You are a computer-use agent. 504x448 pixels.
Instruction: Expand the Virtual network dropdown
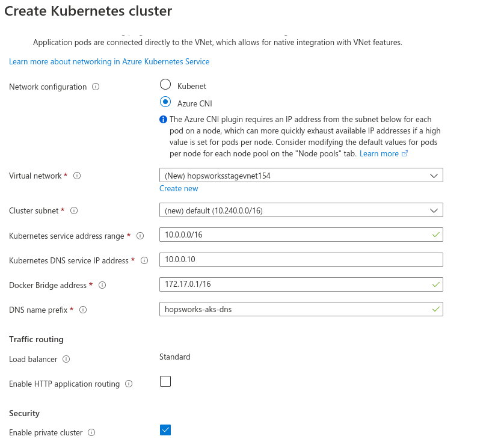301,175
